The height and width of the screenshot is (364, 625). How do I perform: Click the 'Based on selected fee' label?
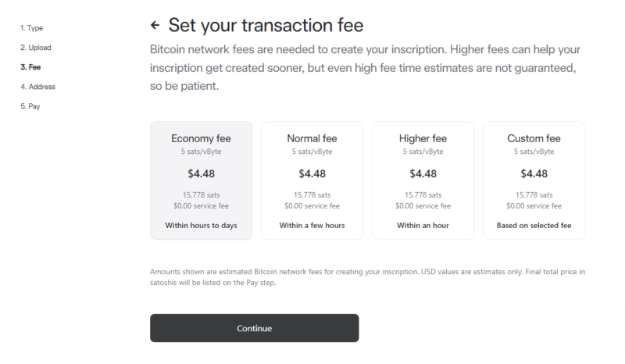pyautogui.click(x=534, y=226)
